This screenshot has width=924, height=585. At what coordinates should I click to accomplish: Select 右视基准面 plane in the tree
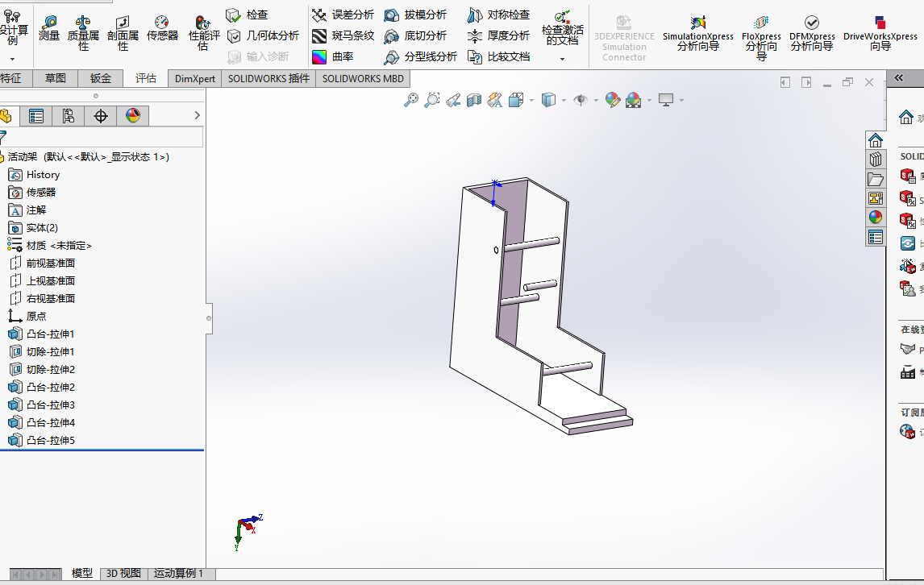[42, 299]
